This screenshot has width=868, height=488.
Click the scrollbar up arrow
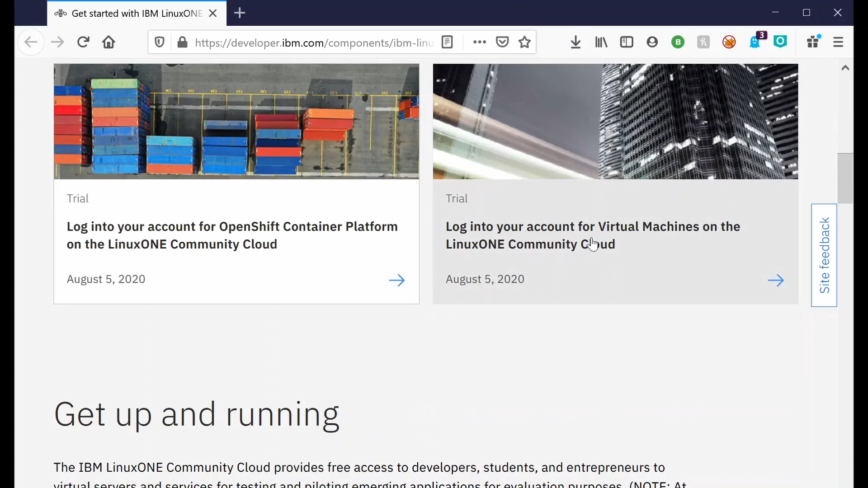(845, 68)
